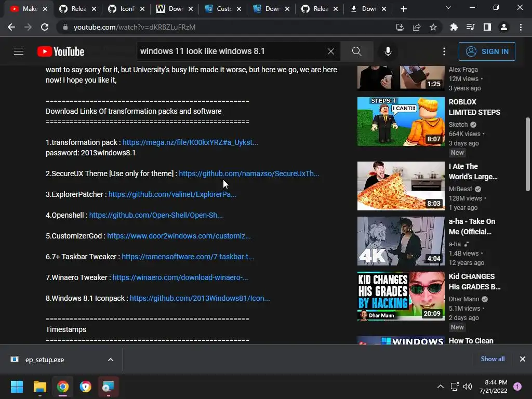The image size is (532, 399).
Task: Show hidden system tray icons
Action: (x=441, y=387)
